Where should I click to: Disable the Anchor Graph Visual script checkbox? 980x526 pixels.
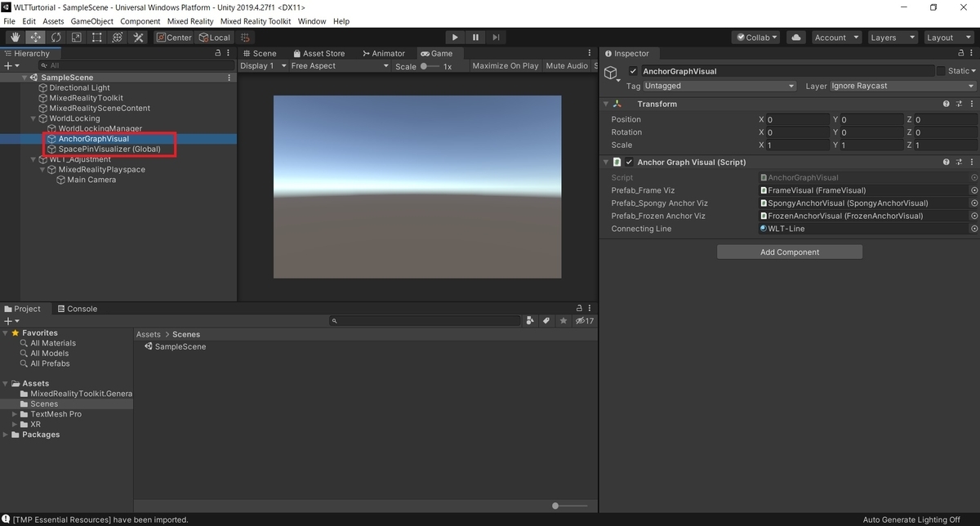[629, 163]
